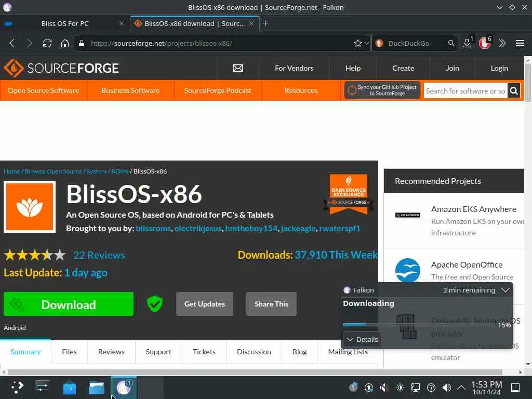532x399 pixels.
Task: Switch to the Blog tab
Action: click(x=299, y=352)
